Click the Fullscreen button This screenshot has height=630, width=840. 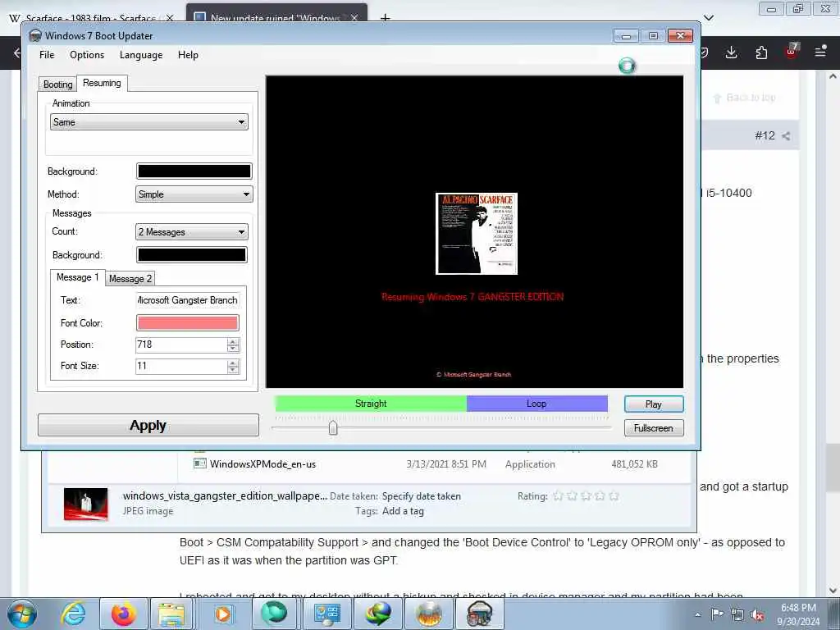[x=654, y=428]
